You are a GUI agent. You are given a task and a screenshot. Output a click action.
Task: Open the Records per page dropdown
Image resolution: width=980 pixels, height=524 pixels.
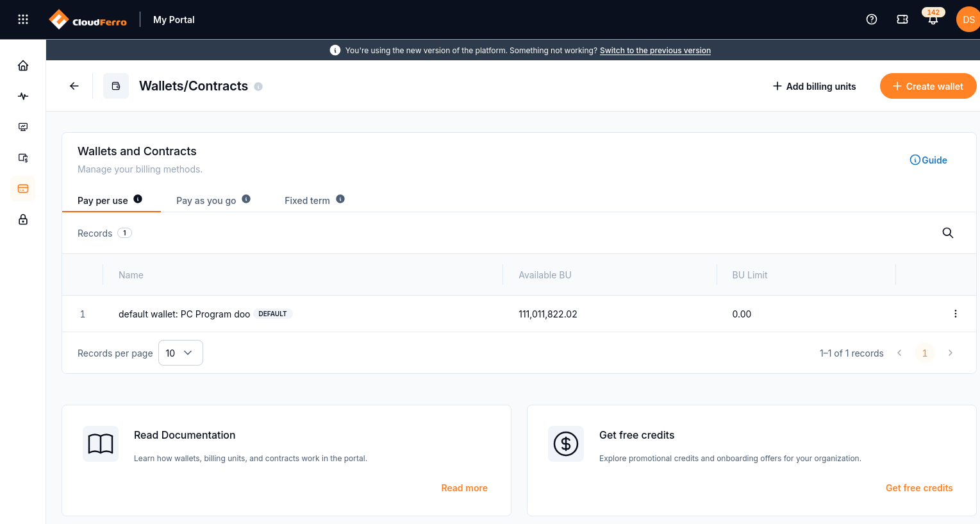[181, 353]
